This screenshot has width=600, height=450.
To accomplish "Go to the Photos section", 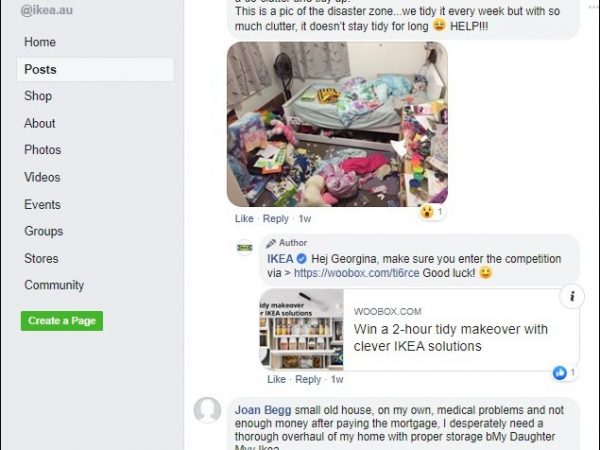I will [x=42, y=150].
